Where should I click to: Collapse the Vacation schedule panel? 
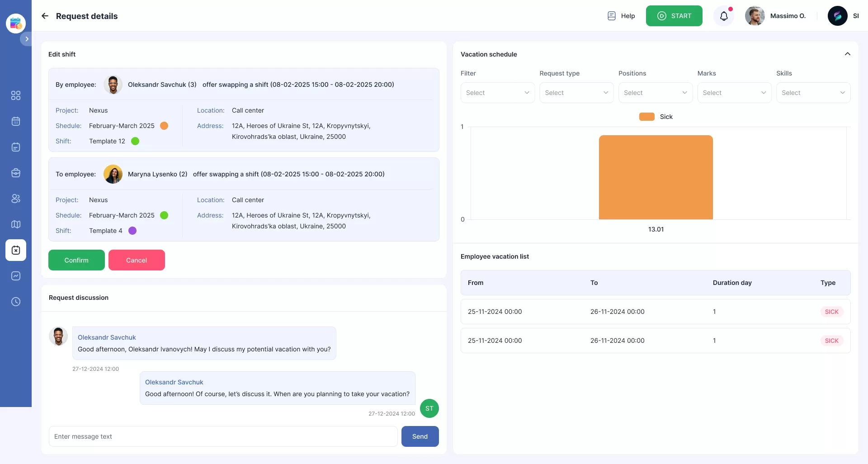click(x=847, y=54)
